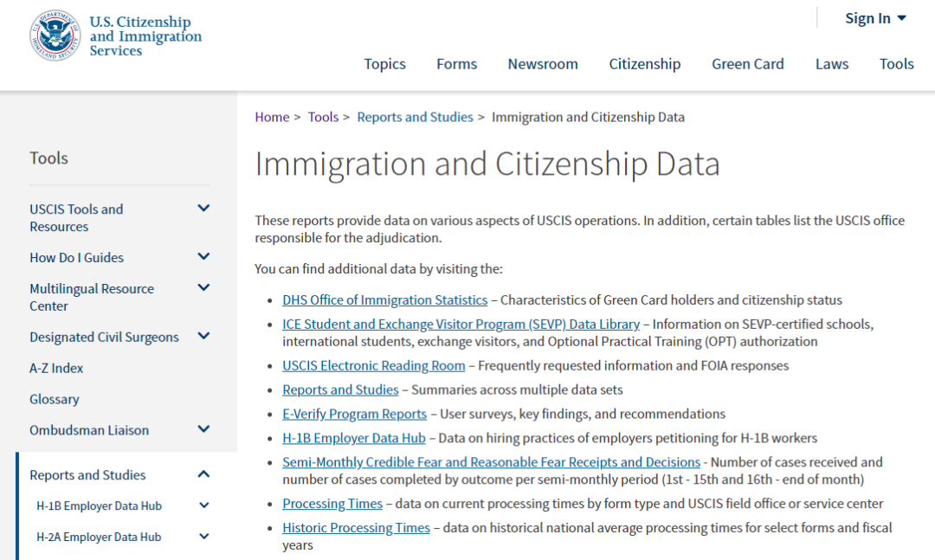Open H-1B Employer Data Hub sidebar item
Viewport: 935px width, 560px height.
(x=99, y=505)
